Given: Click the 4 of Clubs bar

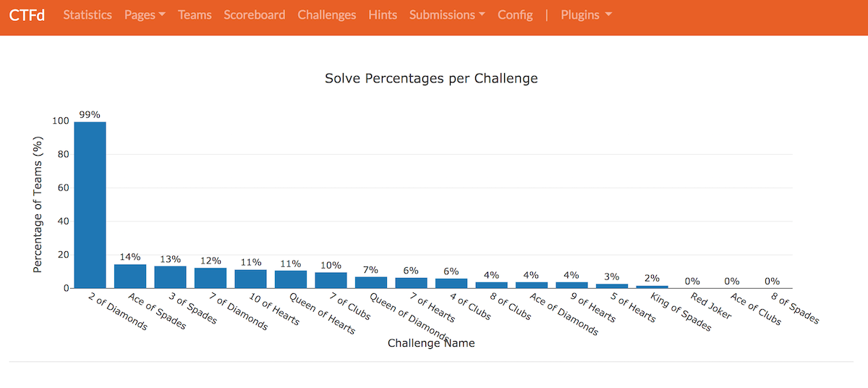Looking at the screenshot, I should 451,283.
